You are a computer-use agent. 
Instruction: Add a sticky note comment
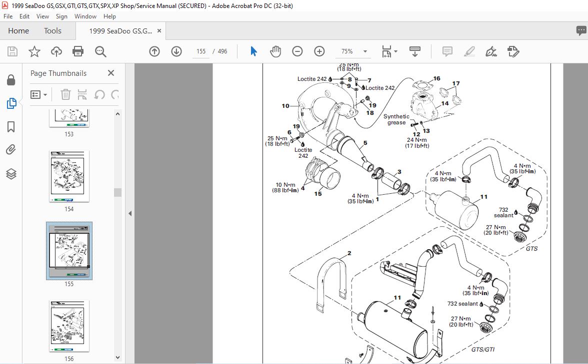(447, 51)
